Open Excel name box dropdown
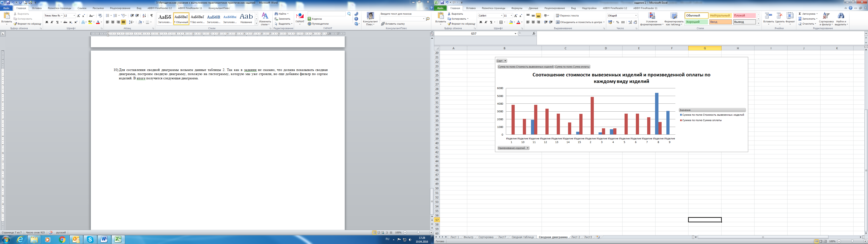Viewport: 868px width, 244px height. coord(515,34)
